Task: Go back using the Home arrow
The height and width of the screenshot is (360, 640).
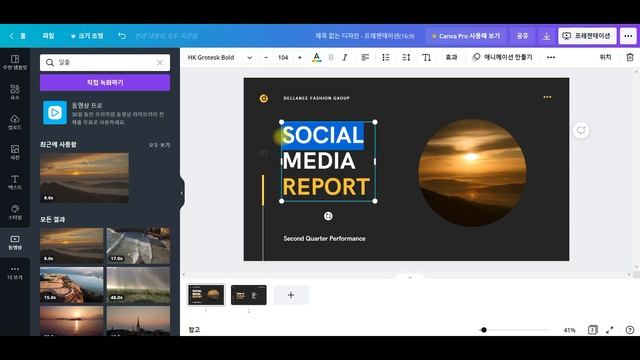Action: tap(18, 36)
